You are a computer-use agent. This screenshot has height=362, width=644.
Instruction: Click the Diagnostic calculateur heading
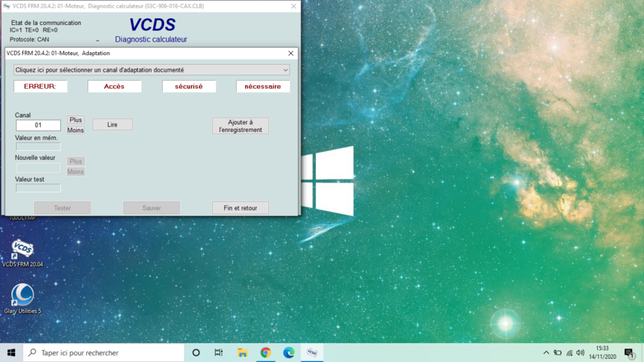coord(151,39)
